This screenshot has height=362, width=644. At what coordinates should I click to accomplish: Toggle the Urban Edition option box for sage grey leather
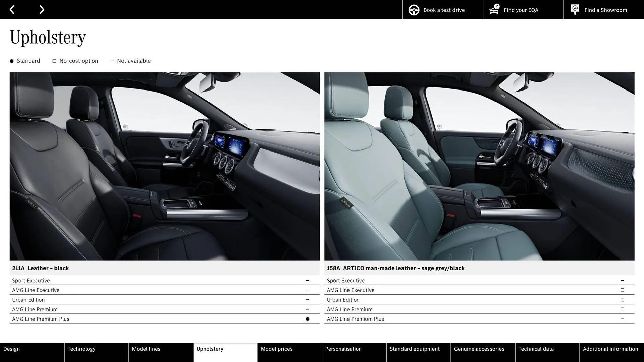tap(623, 300)
